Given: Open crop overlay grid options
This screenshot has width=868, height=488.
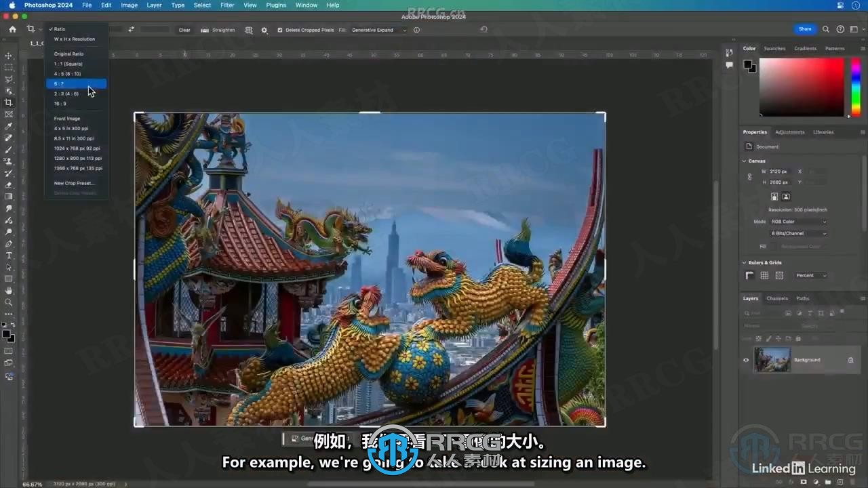Looking at the screenshot, I should pos(249,30).
